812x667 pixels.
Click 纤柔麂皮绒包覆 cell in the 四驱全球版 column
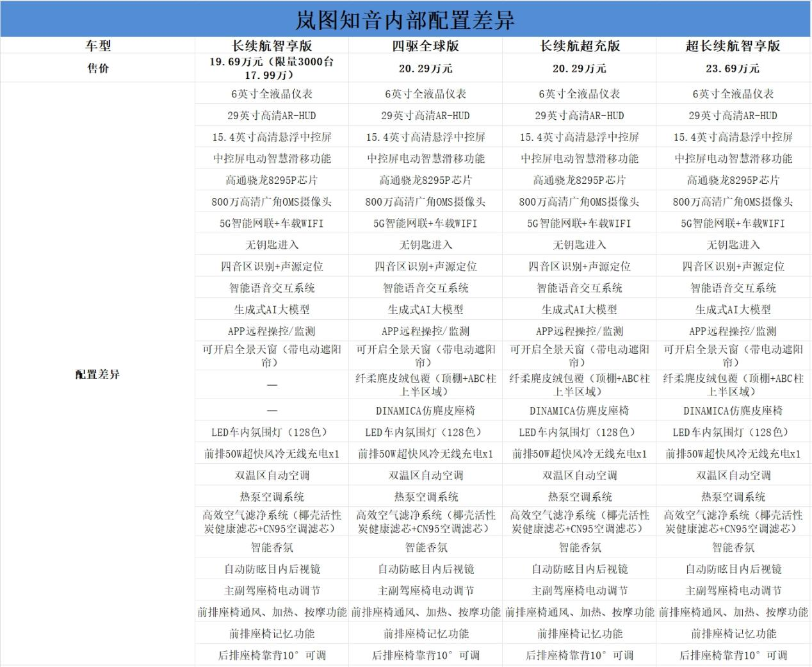click(x=425, y=385)
